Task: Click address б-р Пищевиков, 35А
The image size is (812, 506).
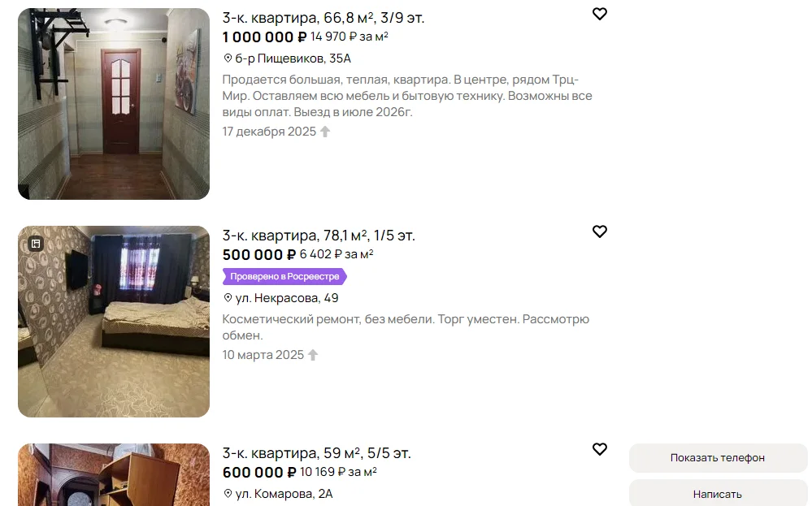Action: coord(293,58)
